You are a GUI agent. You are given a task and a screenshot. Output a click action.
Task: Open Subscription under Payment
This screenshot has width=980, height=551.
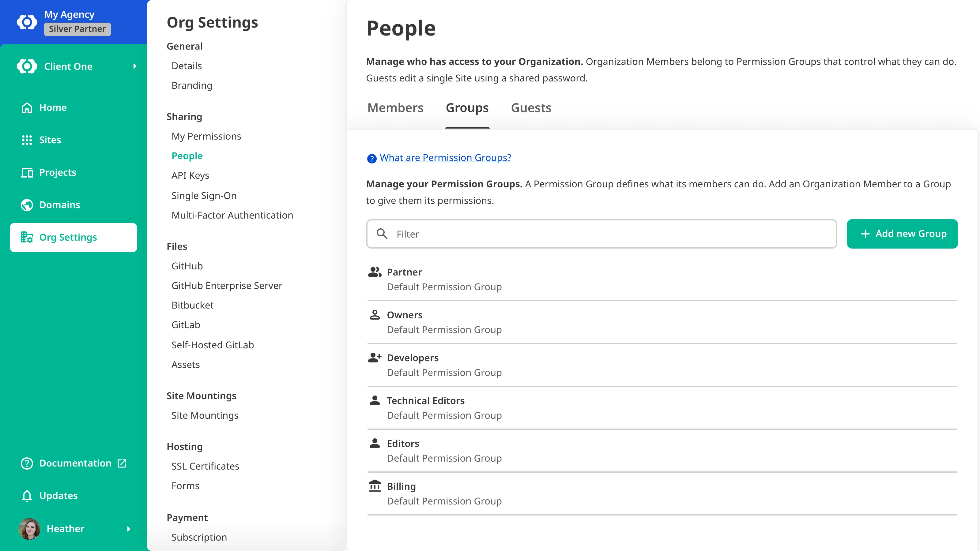point(199,538)
